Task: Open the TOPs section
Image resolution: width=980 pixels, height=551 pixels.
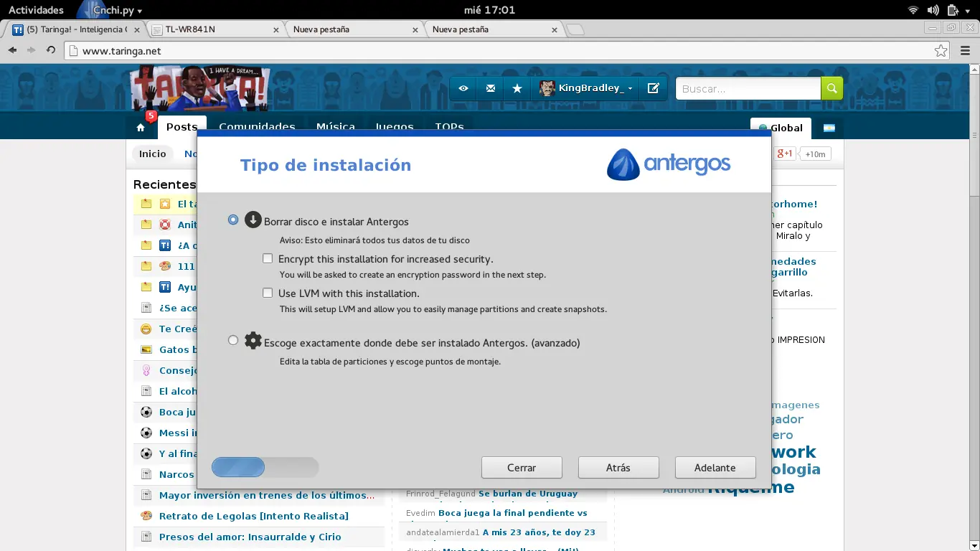Action: coord(449,127)
